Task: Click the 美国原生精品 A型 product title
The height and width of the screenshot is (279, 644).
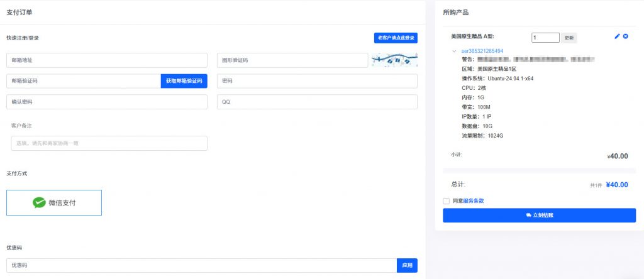Action: [472, 36]
